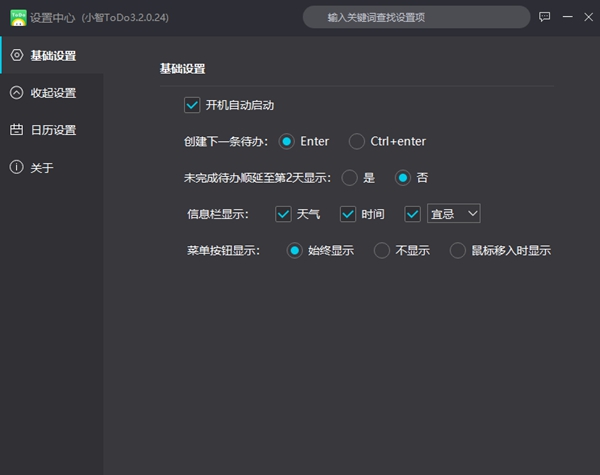Viewport: 600px width, 475px height.
Task: Click the 收起设置 chevron icon in sidebar
Action: pos(16,93)
